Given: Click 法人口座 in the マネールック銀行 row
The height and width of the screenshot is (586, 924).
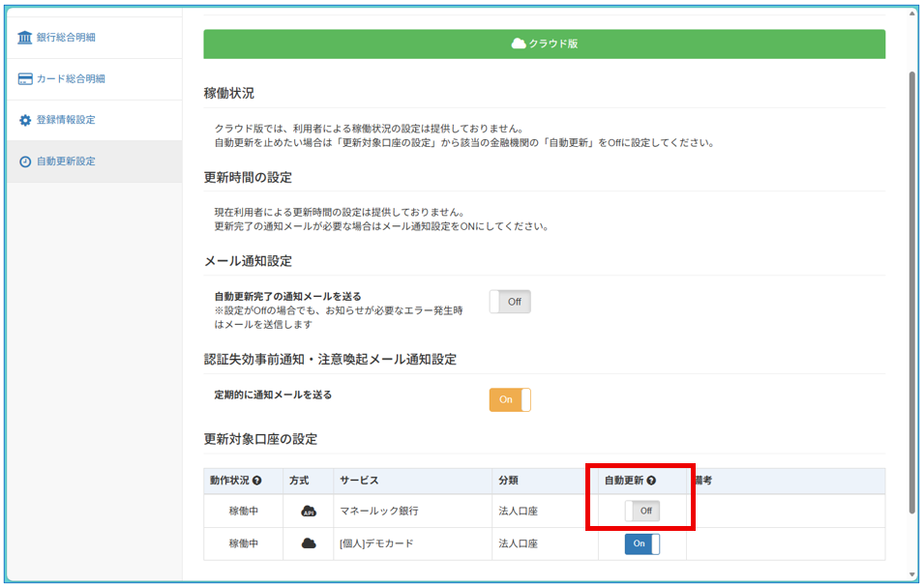Looking at the screenshot, I should point(518,512).
